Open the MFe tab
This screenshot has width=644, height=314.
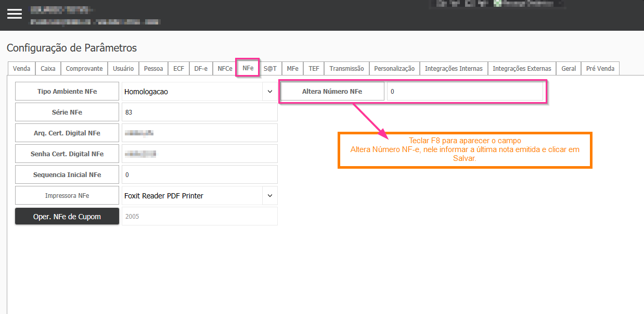coord(292,68)
